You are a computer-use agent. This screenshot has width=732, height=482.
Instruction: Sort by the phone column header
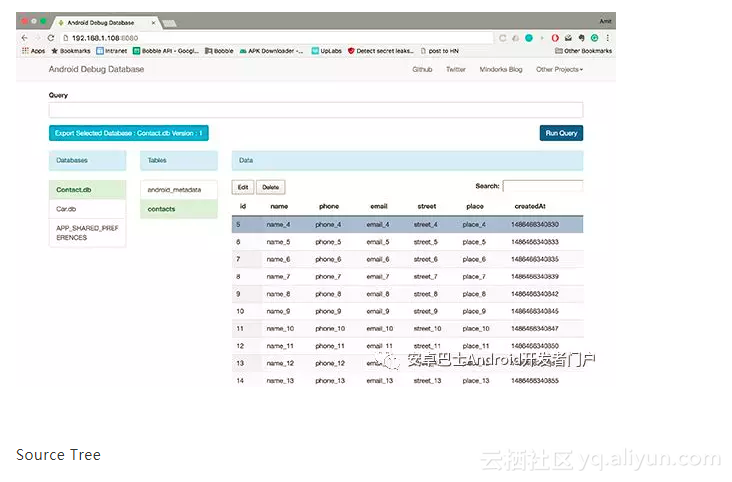pyautogui.click(x=329, y=206)
